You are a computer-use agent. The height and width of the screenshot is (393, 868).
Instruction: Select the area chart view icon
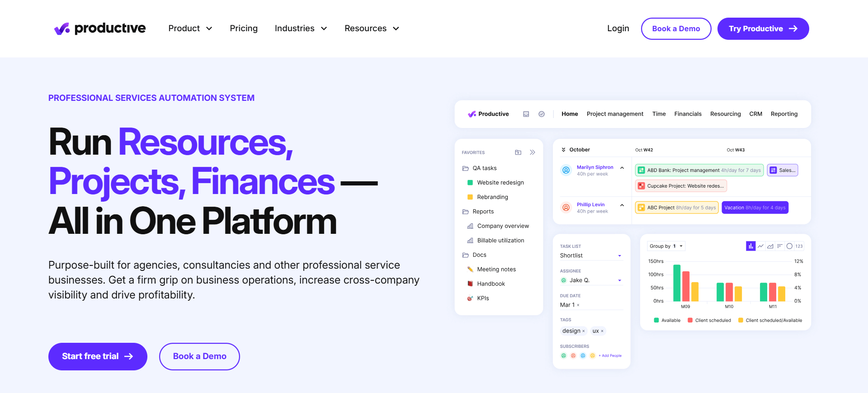tap(770, 246)
